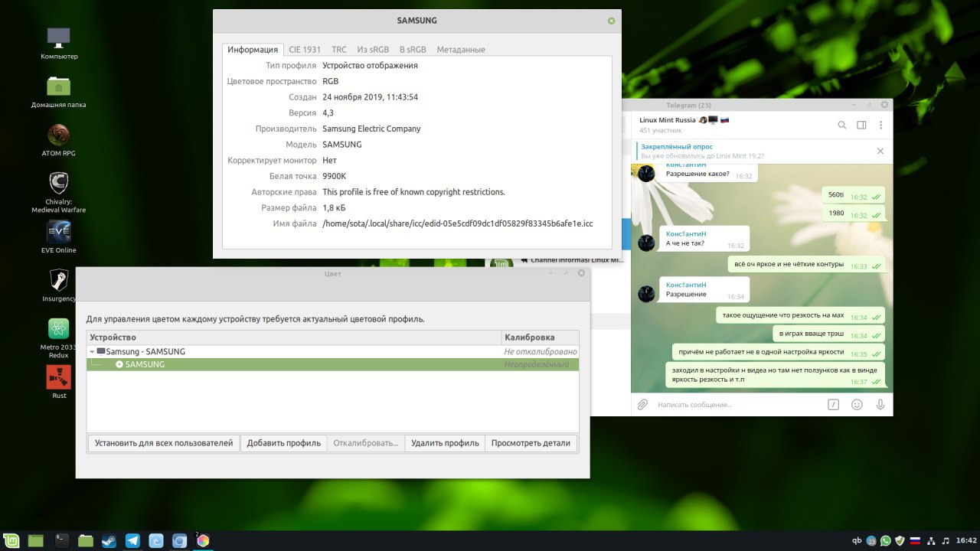Screen dimensions: 980x551
Task: Click the color settings app taskbar icon
Action: click(203, 540)
